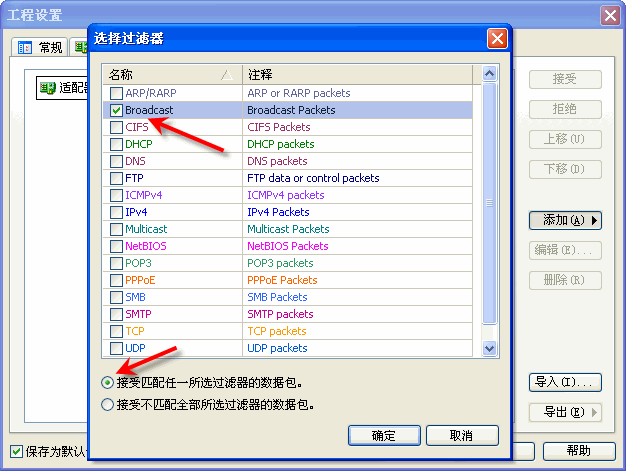Screen dimensions: 626x471
Task: Click the 删除(R) button
Action: coord(565,281)
